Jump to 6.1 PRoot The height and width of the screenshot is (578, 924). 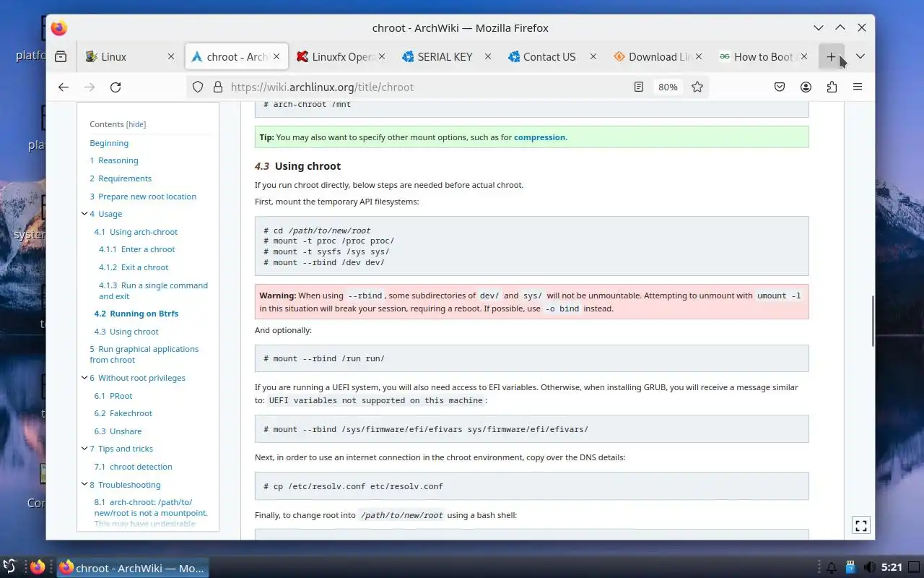[x=113, y=396]
